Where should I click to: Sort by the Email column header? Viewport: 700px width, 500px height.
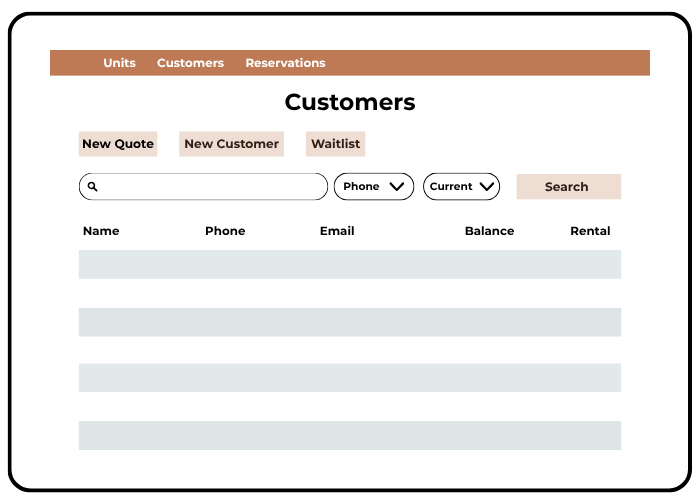337,231
